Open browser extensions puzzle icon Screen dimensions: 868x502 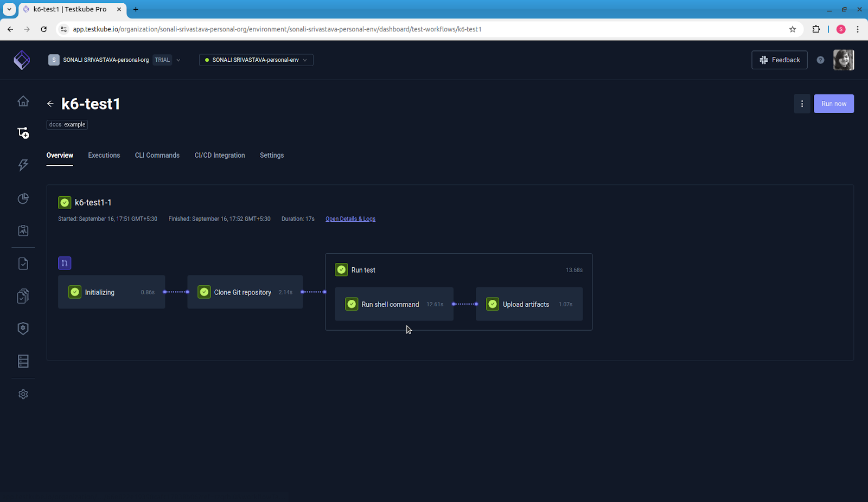(x=816, y=29)
